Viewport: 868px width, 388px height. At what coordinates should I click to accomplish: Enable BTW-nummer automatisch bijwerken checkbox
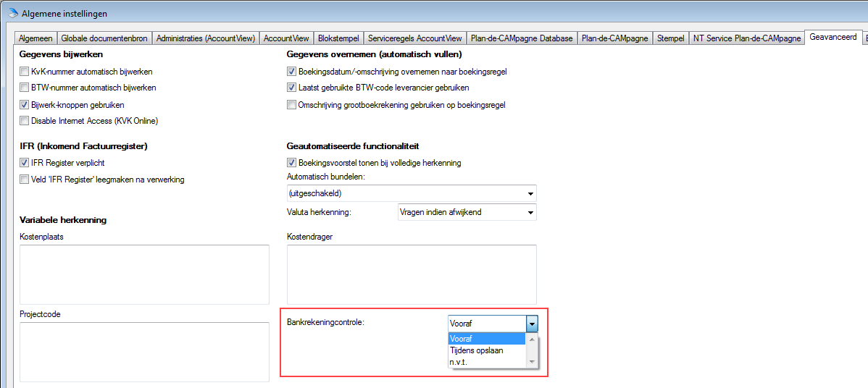[x=24, y=88]
